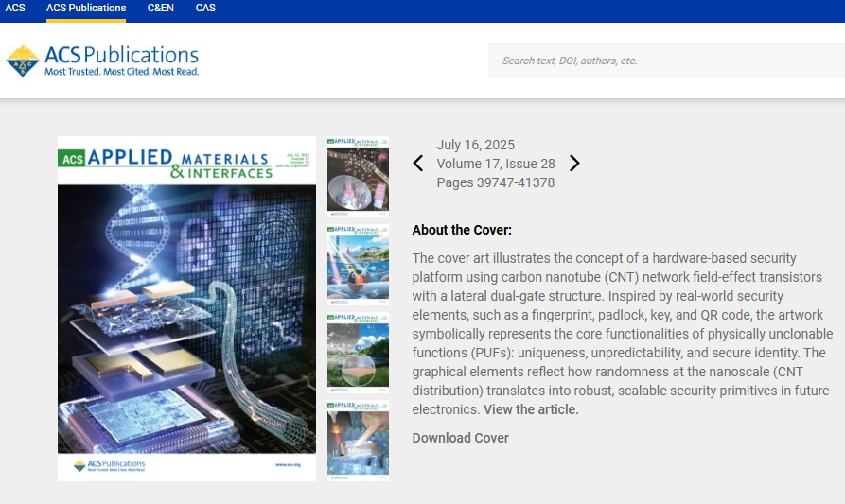Viewport: 845px width, 504px height.
Task: Open the main journal cover image
Action: [187, 308]
